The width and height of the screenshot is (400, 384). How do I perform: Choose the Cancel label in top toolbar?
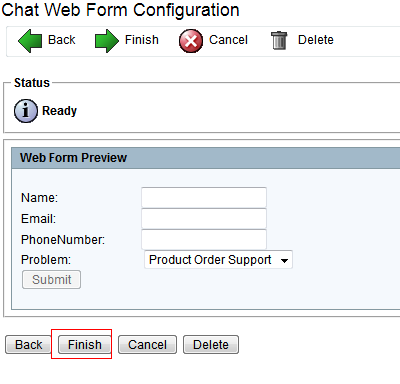point(228,40)
